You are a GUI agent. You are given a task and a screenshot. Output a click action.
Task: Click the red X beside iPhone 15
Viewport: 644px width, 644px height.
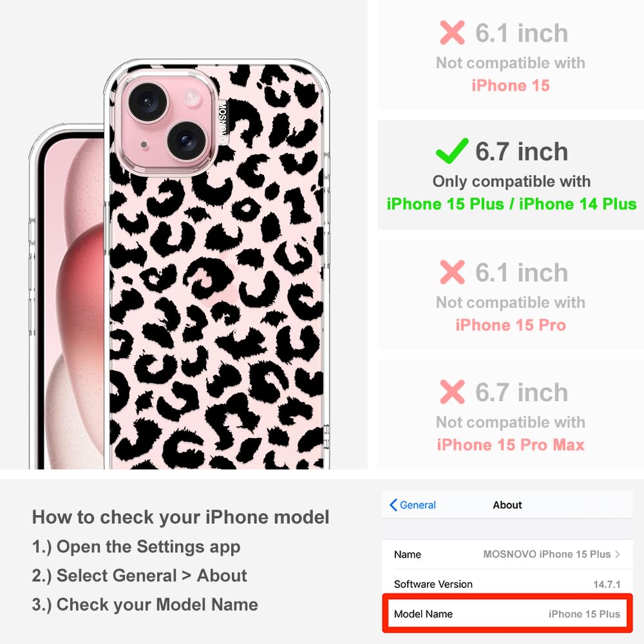pos(452,32)
